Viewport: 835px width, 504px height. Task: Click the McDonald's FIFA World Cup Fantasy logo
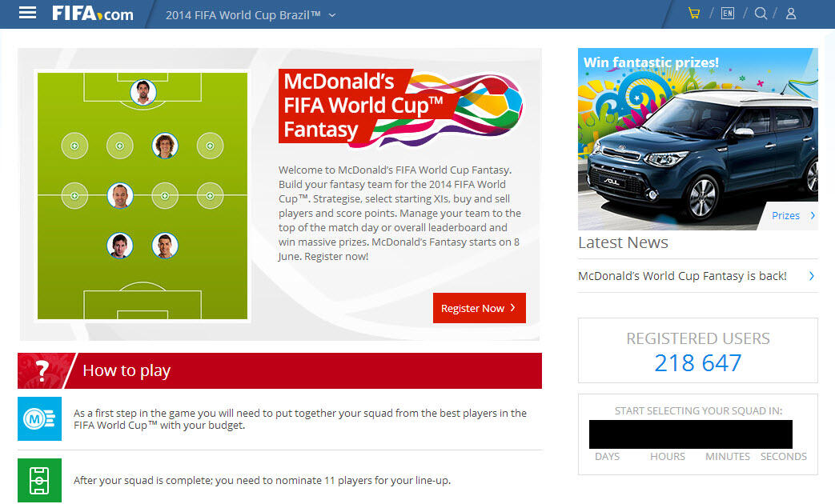(400, 107)
